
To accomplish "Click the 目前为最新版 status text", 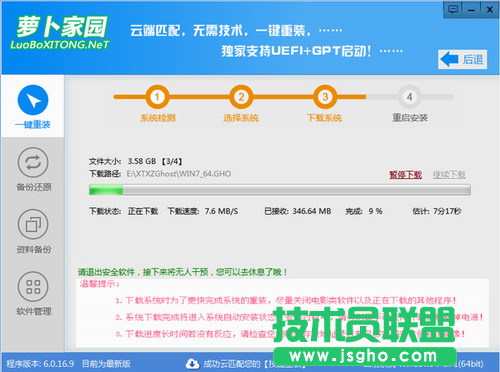I will point(106,364).
